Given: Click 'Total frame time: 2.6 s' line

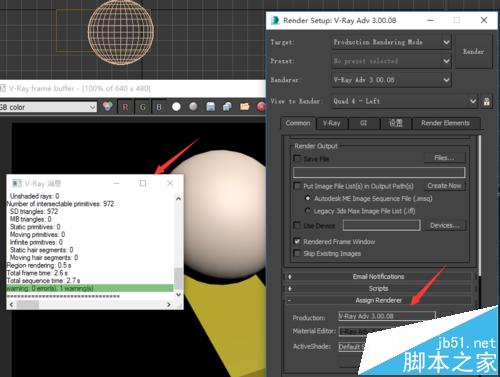Looking at the screenshot, I should pos(37,273).
